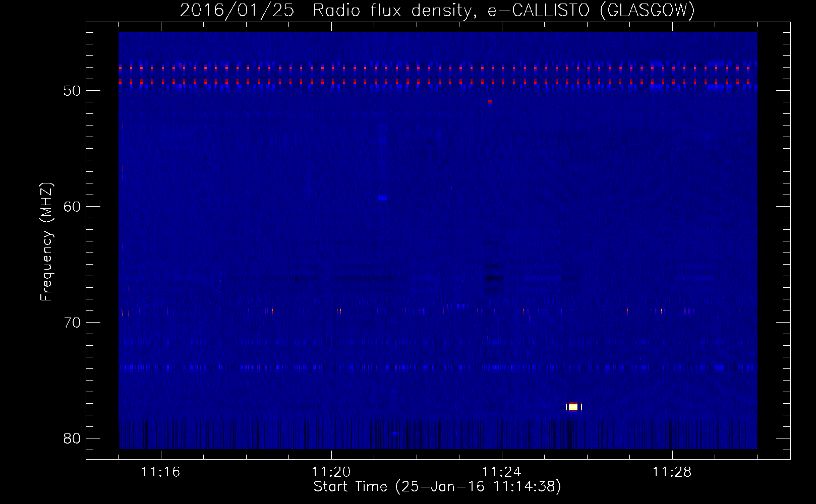Click the 50 frequency tick label
Viewport: 816px width, 504px height.
72,91
